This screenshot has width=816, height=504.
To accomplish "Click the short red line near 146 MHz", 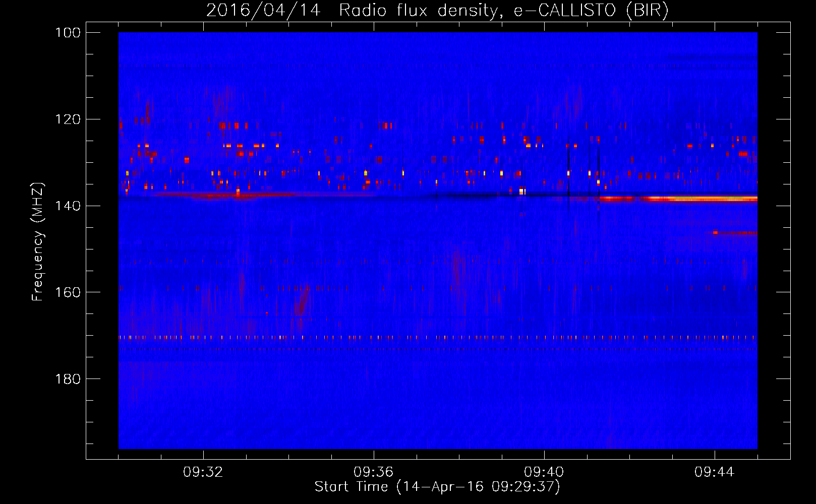I will pos(735,233).
